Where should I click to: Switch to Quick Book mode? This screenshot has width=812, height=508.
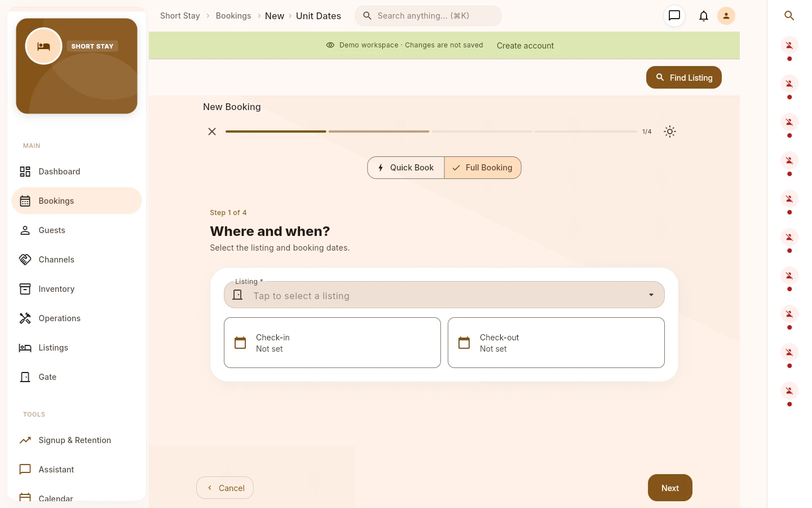click(406, 168)
